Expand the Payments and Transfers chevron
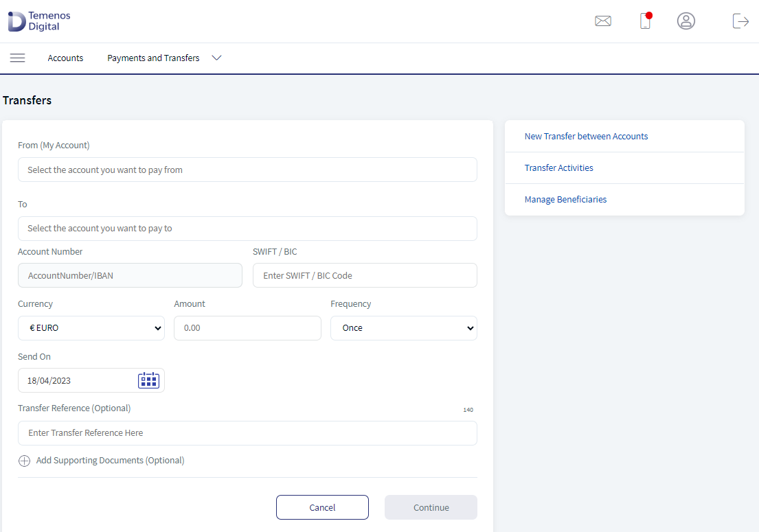The height and width of the screenshot is (532, 759). tap(216, 58)
